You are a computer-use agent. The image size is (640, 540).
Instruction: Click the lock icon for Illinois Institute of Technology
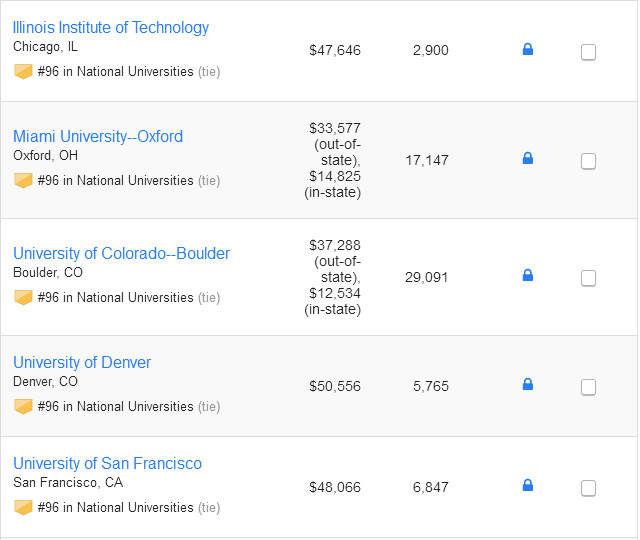pos(528,49)
